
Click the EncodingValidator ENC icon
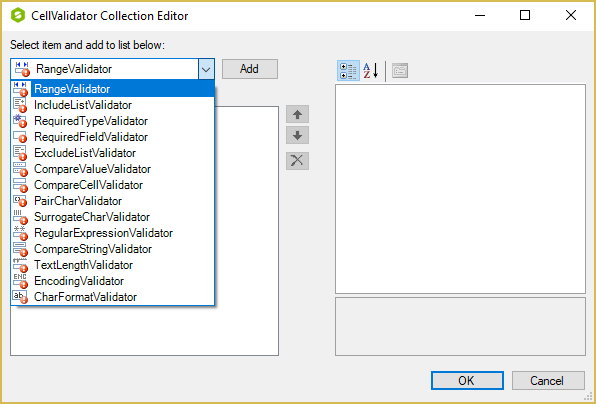(x=21, y=281)
